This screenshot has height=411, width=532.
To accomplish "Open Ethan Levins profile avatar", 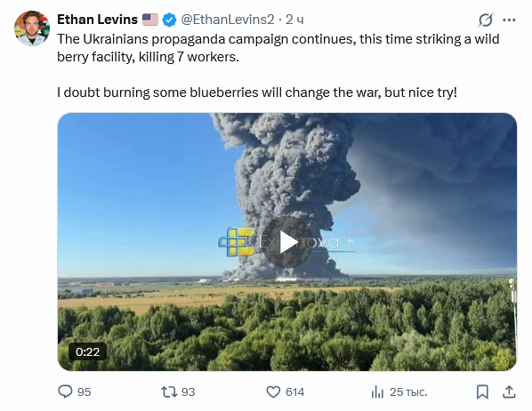I will click(x=32, y=28).
